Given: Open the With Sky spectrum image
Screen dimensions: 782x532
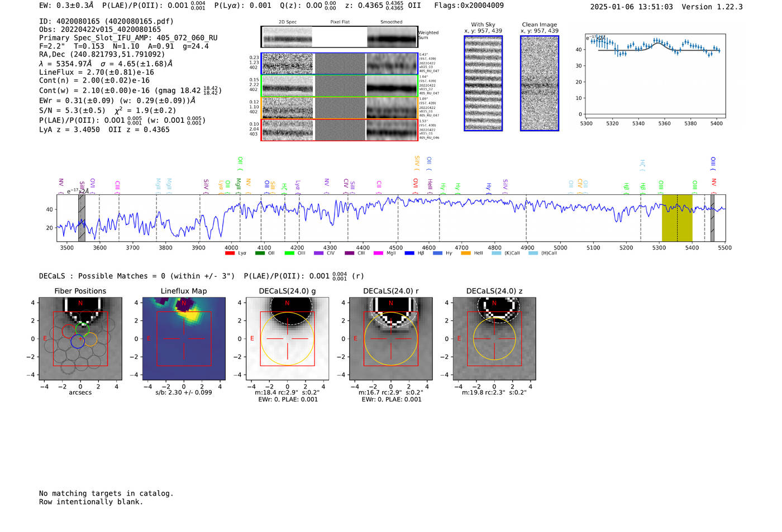Looking at the screenshot, I should 483,83.
